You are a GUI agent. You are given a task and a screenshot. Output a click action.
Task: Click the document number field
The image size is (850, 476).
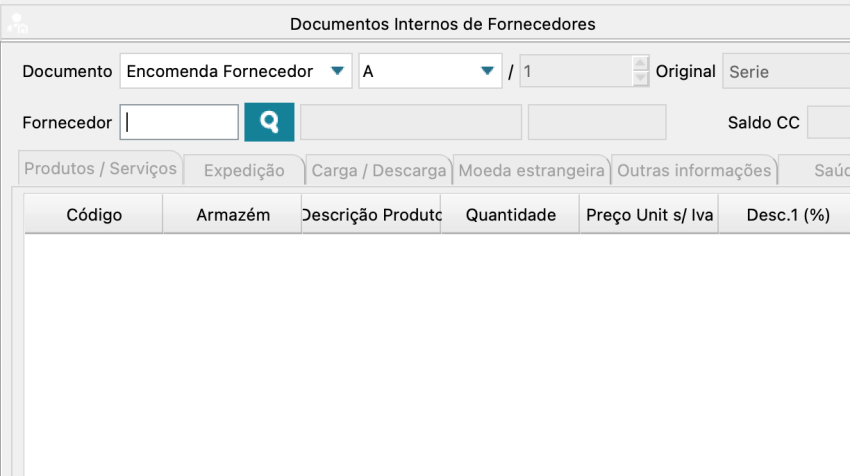point(575,71)
